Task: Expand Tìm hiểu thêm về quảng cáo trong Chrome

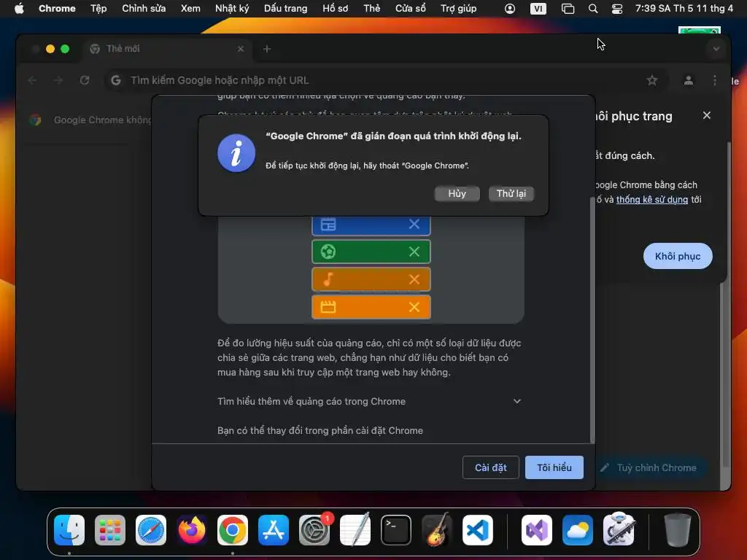Action: pos(370,402)
